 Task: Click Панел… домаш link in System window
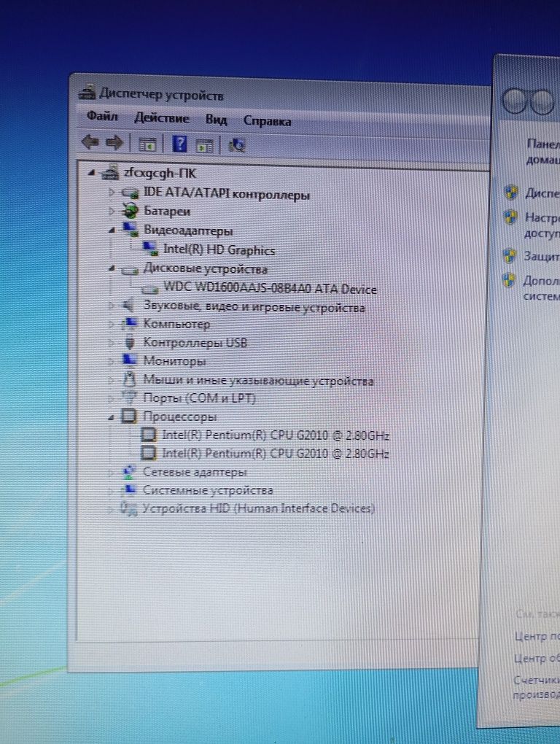543,152
